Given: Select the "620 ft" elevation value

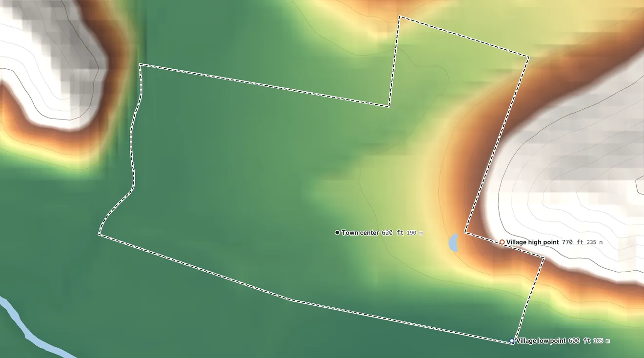Looking at the screenshot, I should click(x=393, y=233).
